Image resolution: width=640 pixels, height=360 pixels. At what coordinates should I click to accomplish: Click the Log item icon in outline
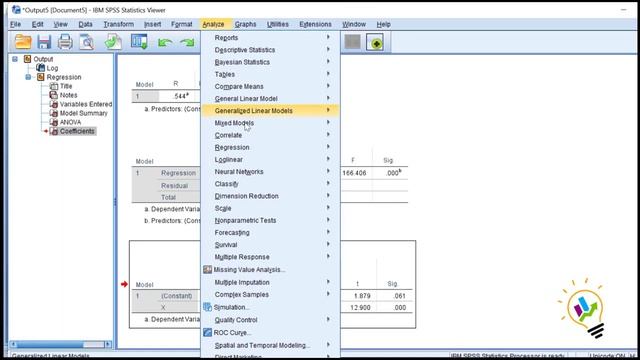click(40, 68)
